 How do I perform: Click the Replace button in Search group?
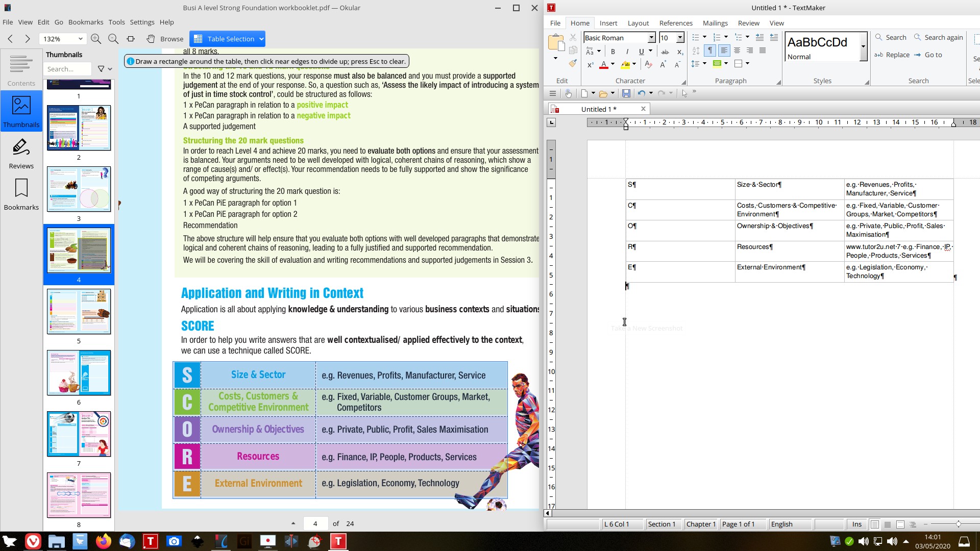(x=892, y=55)
